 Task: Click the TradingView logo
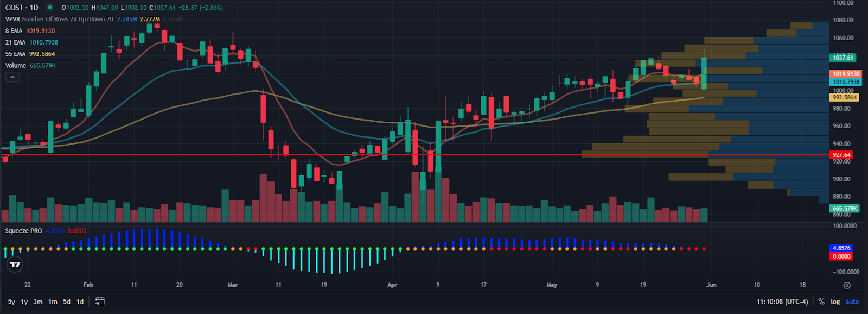pyautogui.click(x=15, y=265)
